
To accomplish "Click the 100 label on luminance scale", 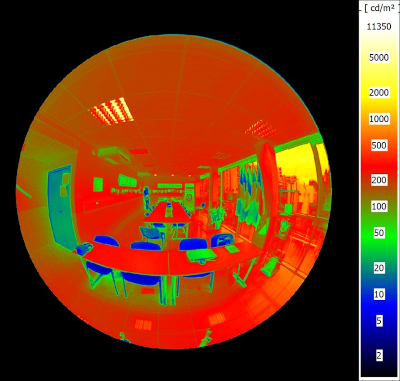I will pos(379,207).
